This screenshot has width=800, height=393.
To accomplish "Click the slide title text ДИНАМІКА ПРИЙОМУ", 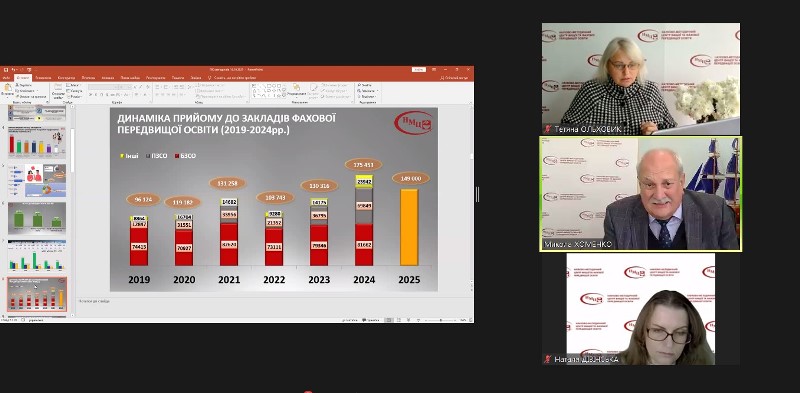I will tap(227, 124).
